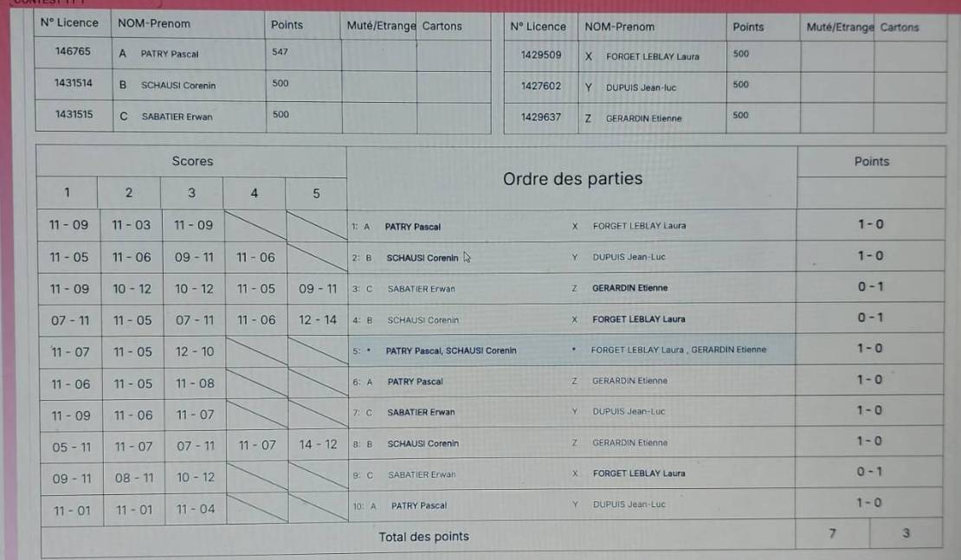Click Muté/Etrange cell in PATRY Pascal's team row
Viewport: 961px width, 560px height.
coord(378,54)
